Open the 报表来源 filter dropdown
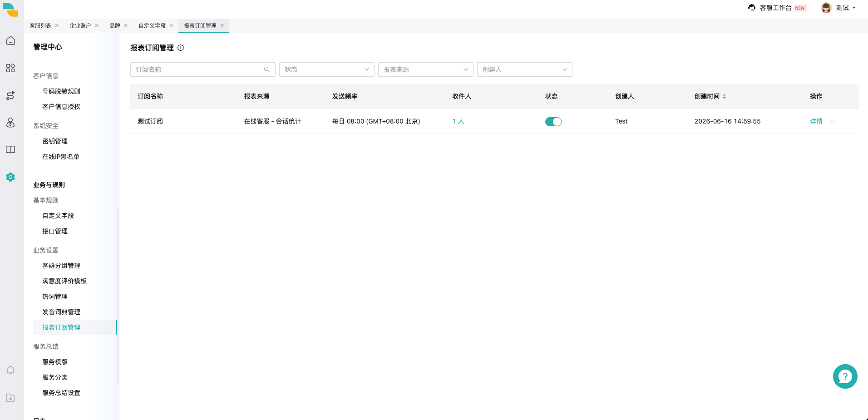 [x=426, y=69]
